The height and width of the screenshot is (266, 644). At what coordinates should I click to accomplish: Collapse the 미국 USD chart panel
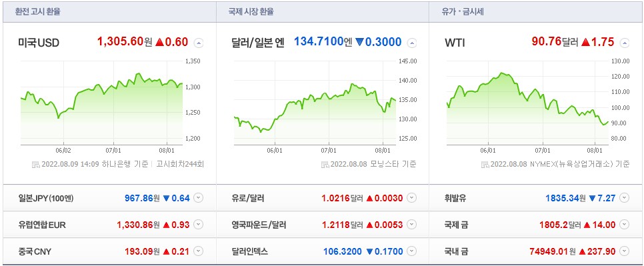click(x=199, y=42)
